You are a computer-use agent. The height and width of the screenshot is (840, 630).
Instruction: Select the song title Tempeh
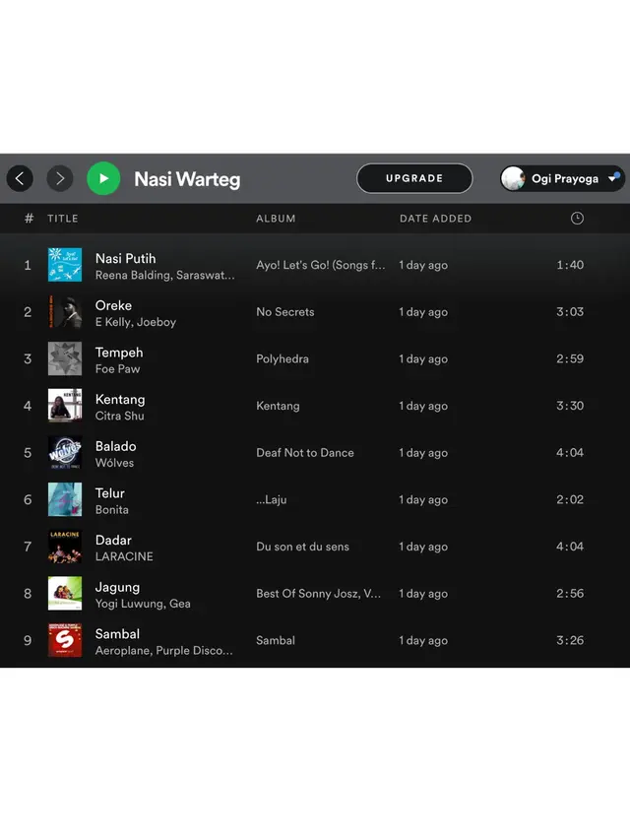pyautogui.click(x=119, y=353)
